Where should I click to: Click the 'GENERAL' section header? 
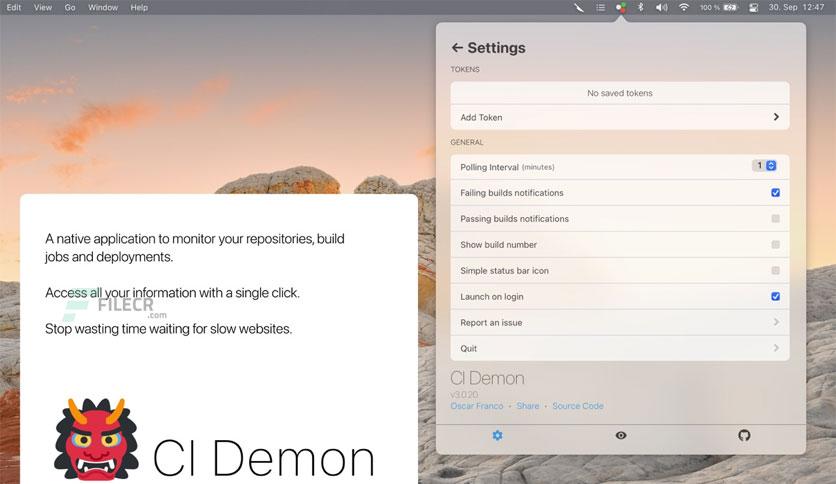467,142
